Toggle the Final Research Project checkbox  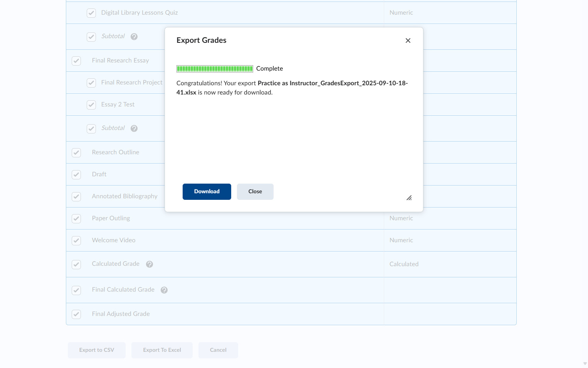[x=91, y=83]
